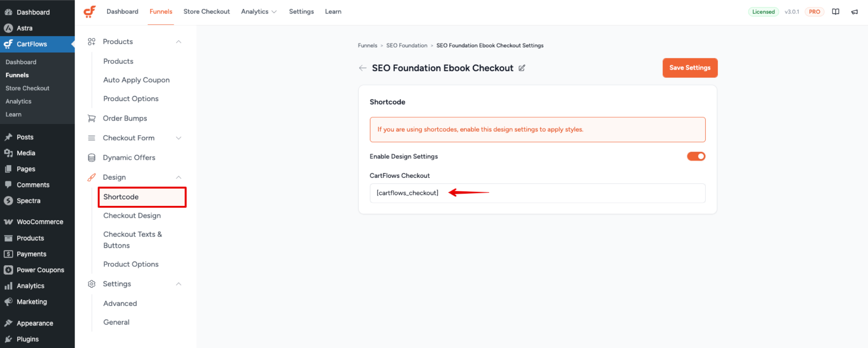The width and height of the screenshot is (868, 348).
Task: Open Auto Apply Coupon settings
Action: (137, 80)
